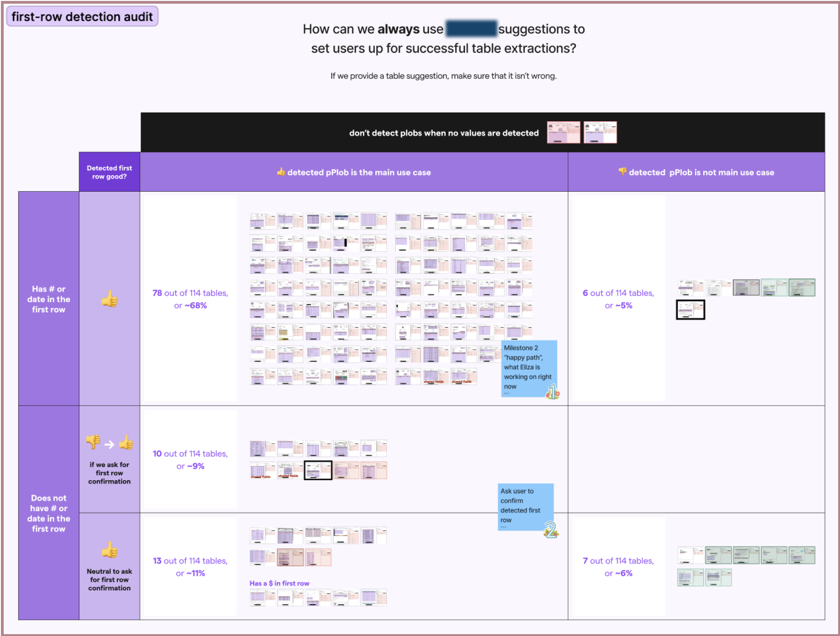This screenshot has height=636, width=840.
Task: Select the black-bordered thumbnail in the 10-table row
Action: (319, 470)
